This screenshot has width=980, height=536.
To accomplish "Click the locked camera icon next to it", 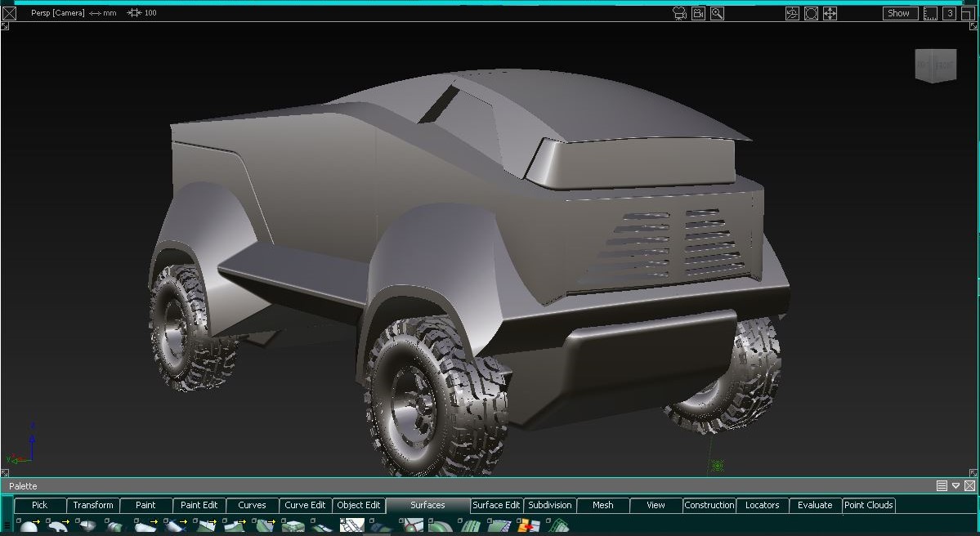I will (x=697, y=13).
